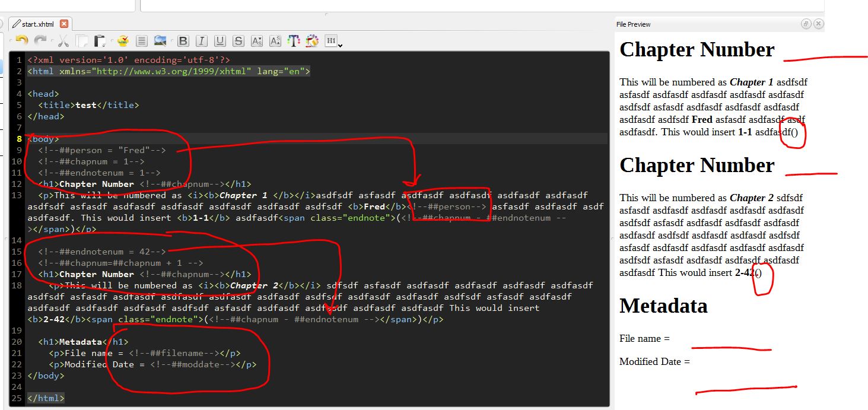Click the closing html tag on line 25
The width and height of the screenshot is (868, 410).
(46, 398)
